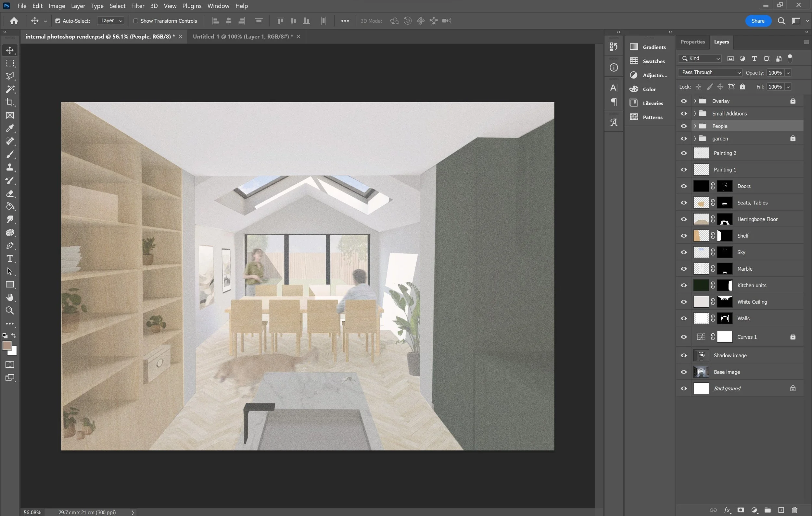Switch to the Untitled-1 document tab
Image resolution: width=812 pixels, height=516 pixels.
tap(242, 36)
